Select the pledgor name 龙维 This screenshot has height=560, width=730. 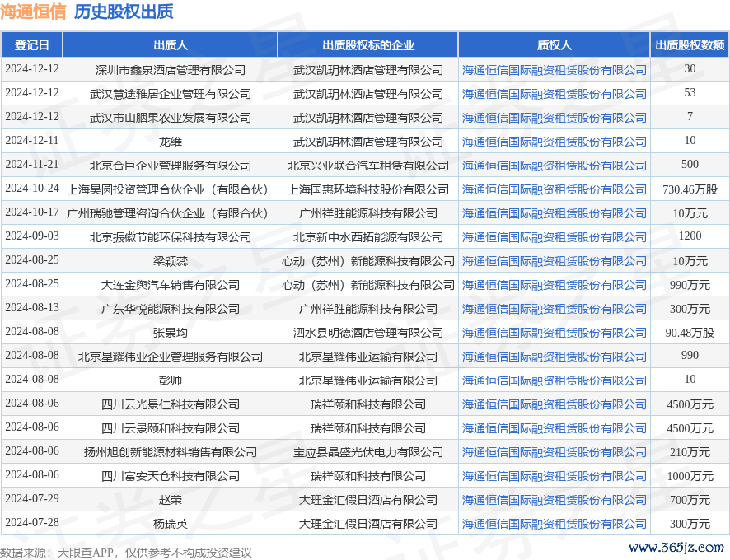click(x=171, y=142)
